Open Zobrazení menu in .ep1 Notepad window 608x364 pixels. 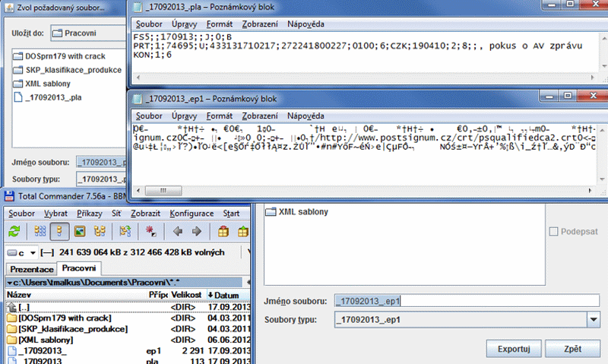point(260,116)
